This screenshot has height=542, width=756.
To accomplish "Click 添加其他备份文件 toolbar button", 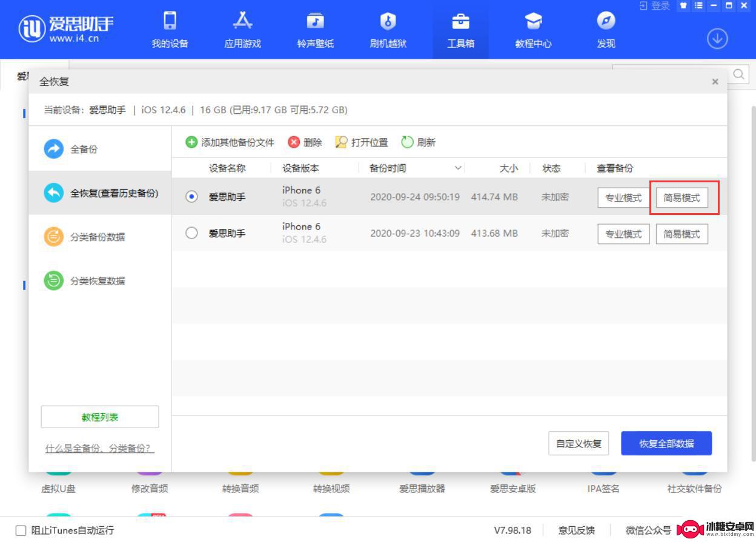I will (230, 142).
